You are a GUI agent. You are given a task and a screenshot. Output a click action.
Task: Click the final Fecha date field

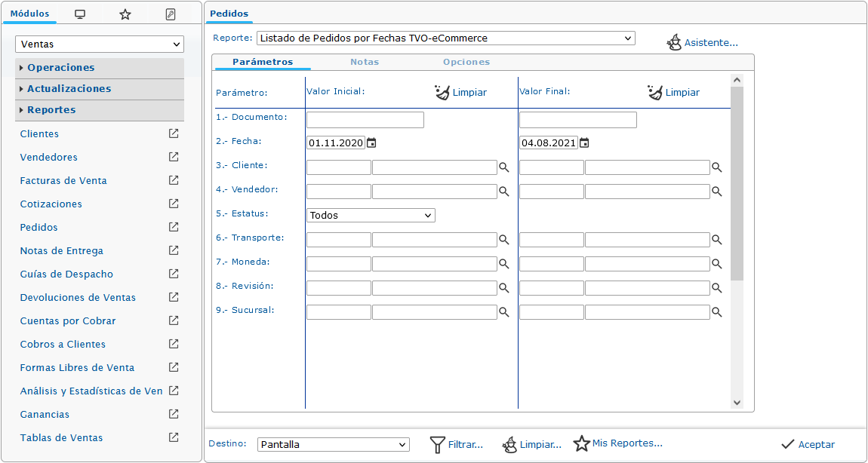[x=549, y=143]
